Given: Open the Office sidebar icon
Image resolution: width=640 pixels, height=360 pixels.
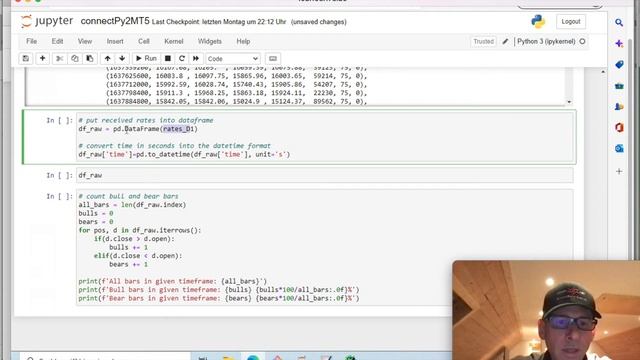Looking at the screenshot, I should [x=619, y=128].
